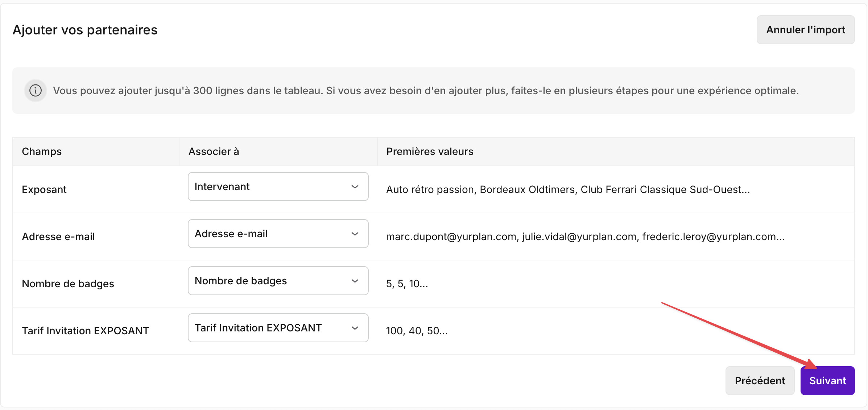Expand the Adresse e-mail association dropdown

[x=278, y=234]
